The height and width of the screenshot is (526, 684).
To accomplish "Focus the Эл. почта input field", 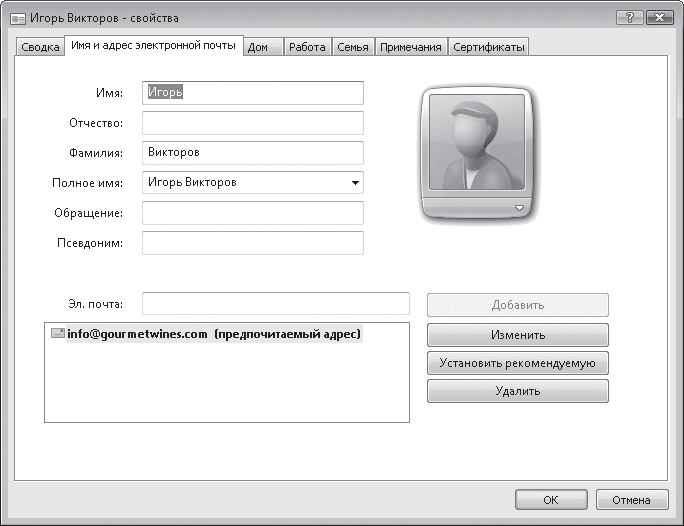I will tap(276, 304).
